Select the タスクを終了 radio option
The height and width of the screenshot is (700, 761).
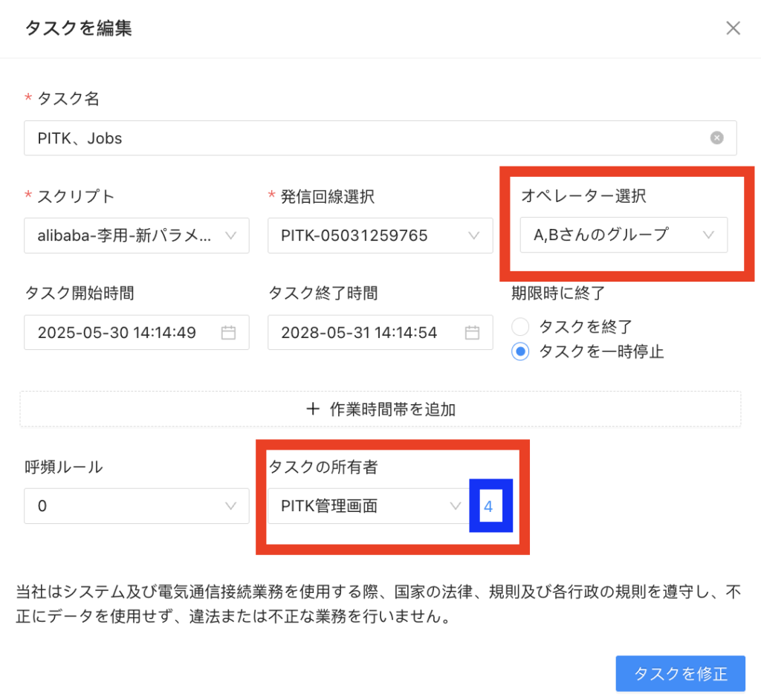click(x=520, y=327)
